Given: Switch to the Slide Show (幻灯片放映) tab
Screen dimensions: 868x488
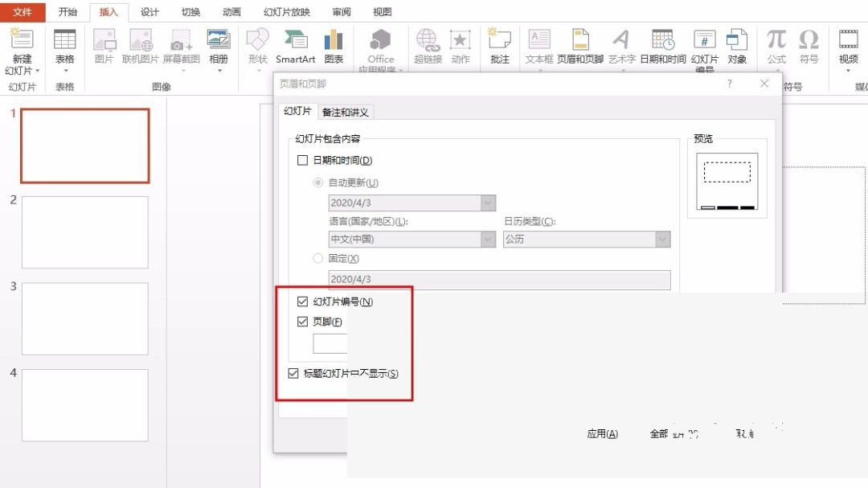Looking at the screenshot, I should click(287, 11).
